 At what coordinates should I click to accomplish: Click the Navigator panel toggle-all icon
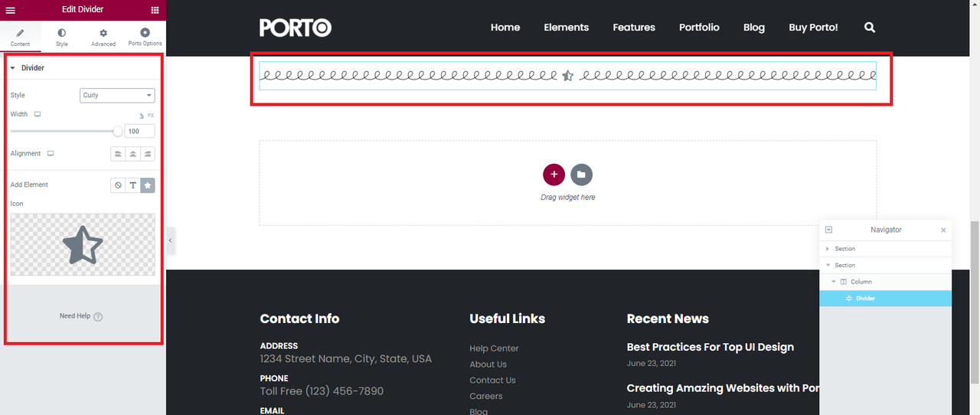(x=828, y=230)
